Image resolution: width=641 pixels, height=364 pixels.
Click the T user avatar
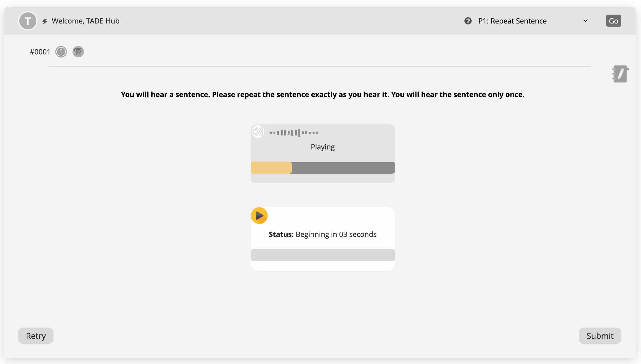coord(28,21)
